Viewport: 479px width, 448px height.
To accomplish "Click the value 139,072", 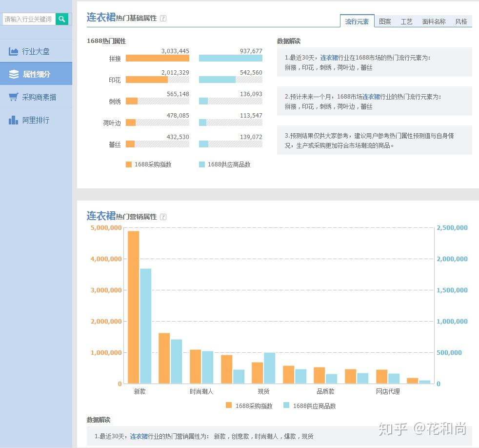I will [x=251, y=137].
